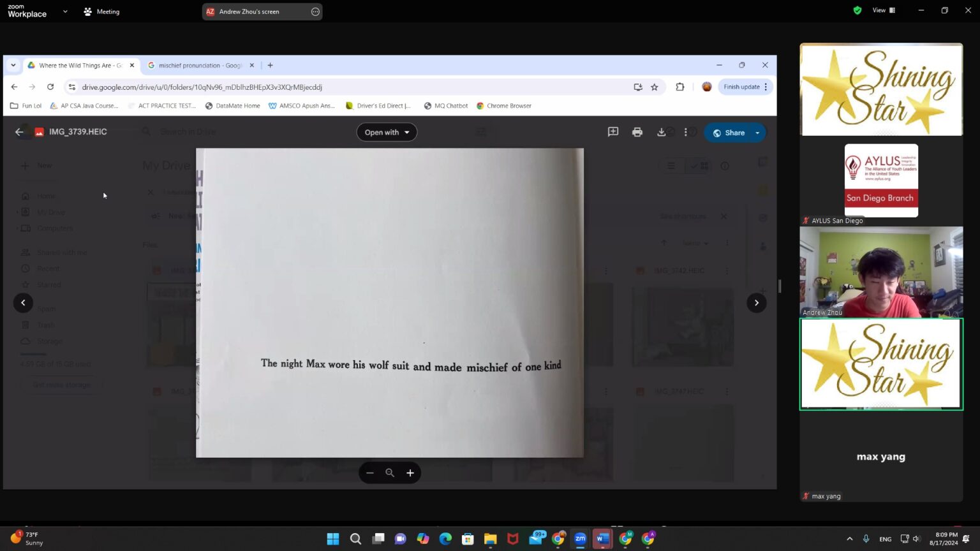Open a new Chrome tab
980x551 pixels.
[271, 65]
